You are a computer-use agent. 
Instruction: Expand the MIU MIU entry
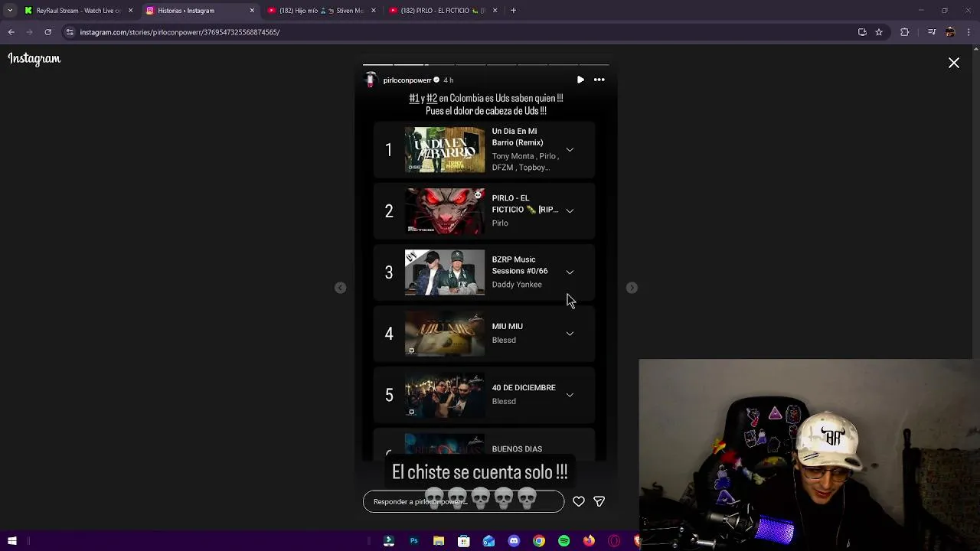[570, 334]
